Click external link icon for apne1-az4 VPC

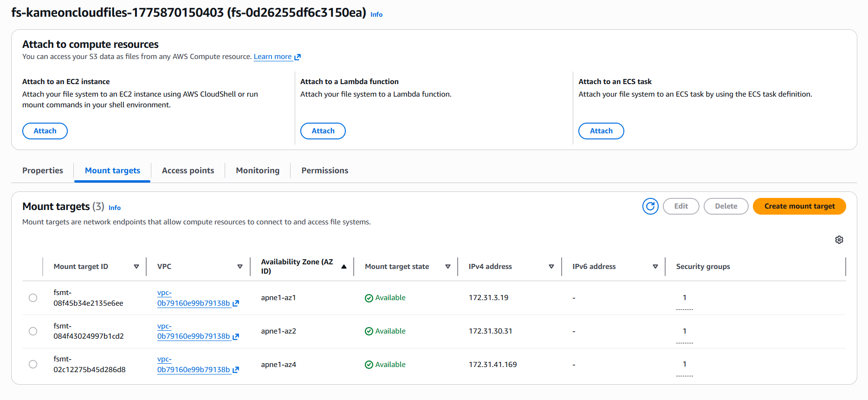pos(236,370)
